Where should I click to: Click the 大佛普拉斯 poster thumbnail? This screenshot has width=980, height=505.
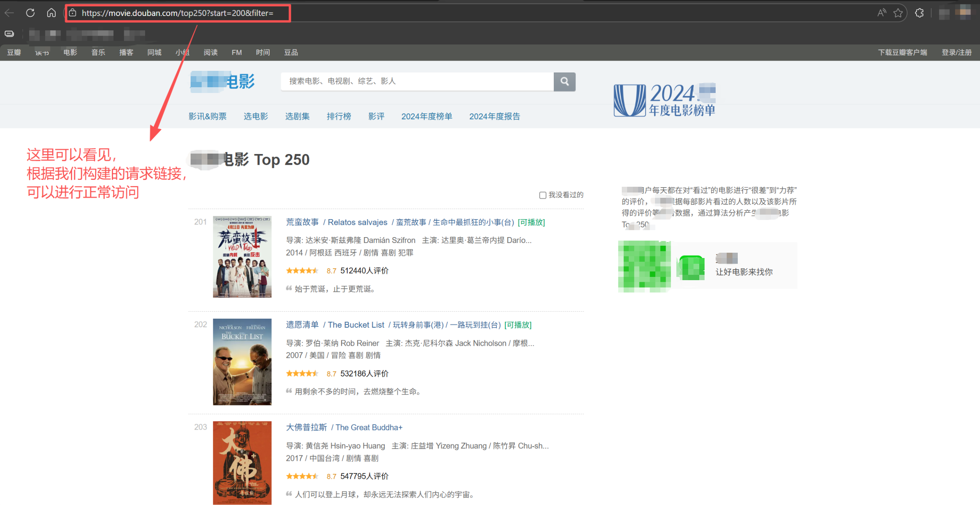coord(242,463)
